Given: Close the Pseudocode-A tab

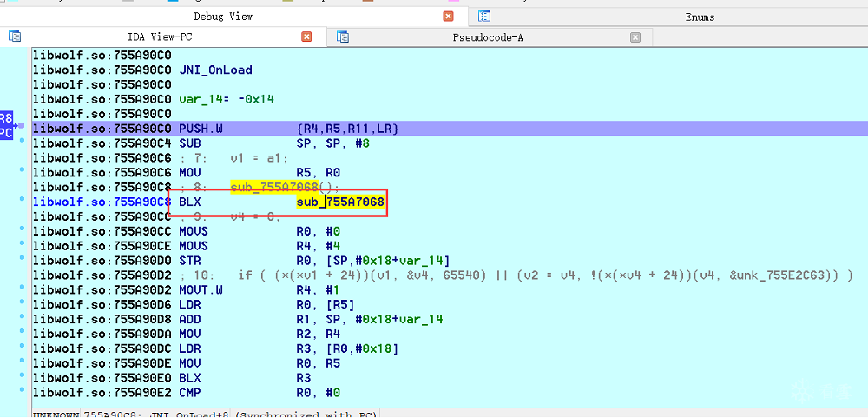Looking at the screenshot, I should coord(635,37).
